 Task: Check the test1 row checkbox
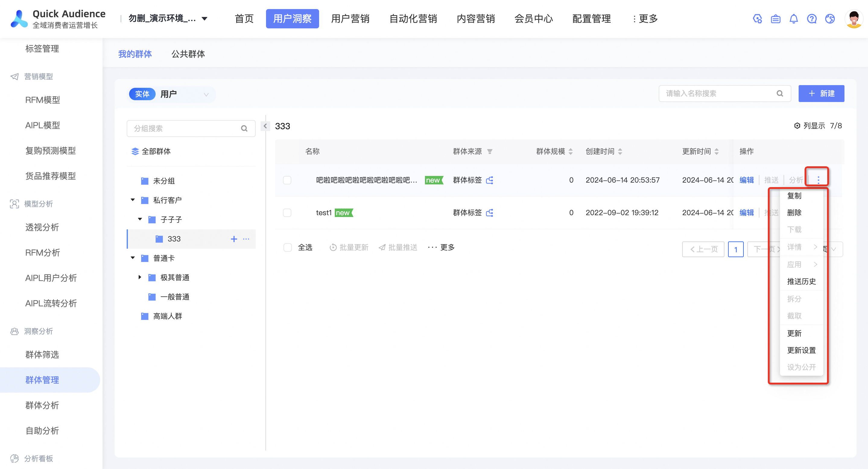(287, 213)
